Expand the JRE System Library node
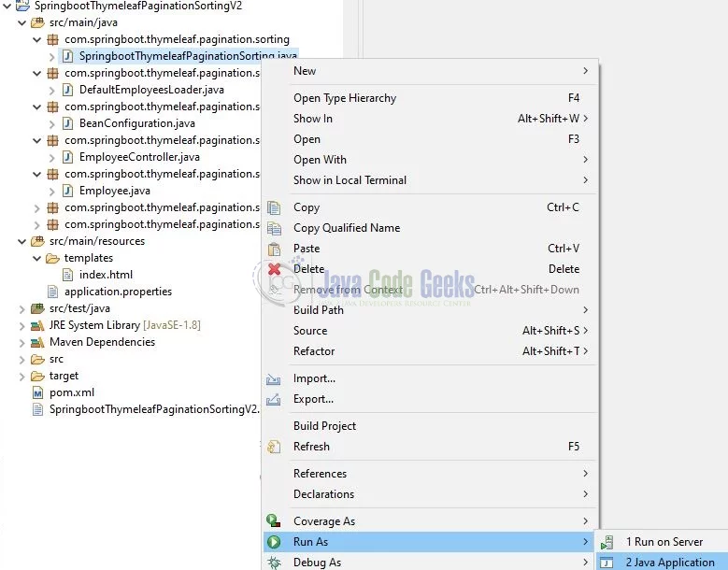Viewport: 728px width, 570px height. [21, 326]
